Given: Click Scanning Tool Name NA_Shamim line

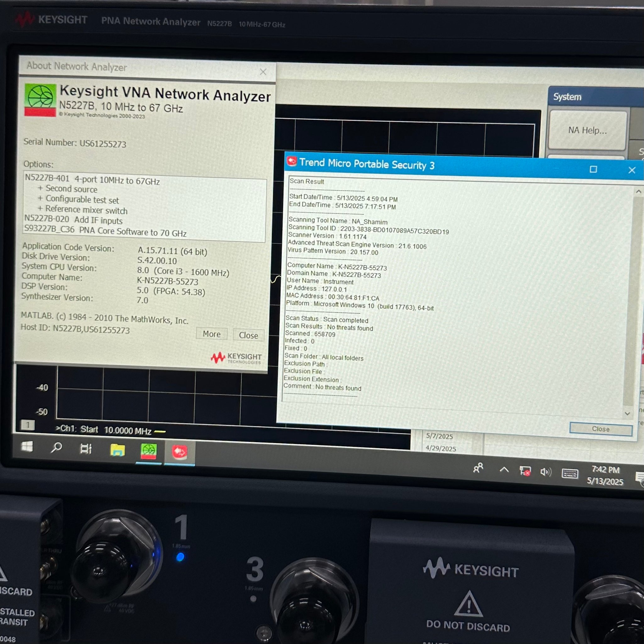Looking at the screenshot, I should (338, 221).
